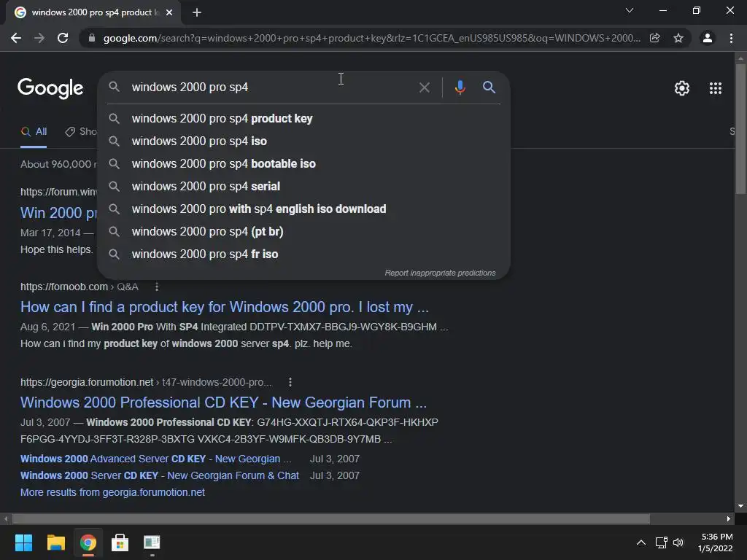Click 'More results from georgia.forumotion.net'
Image resolution: width=747 pixels, height=560 pixels.
point(112,492)
